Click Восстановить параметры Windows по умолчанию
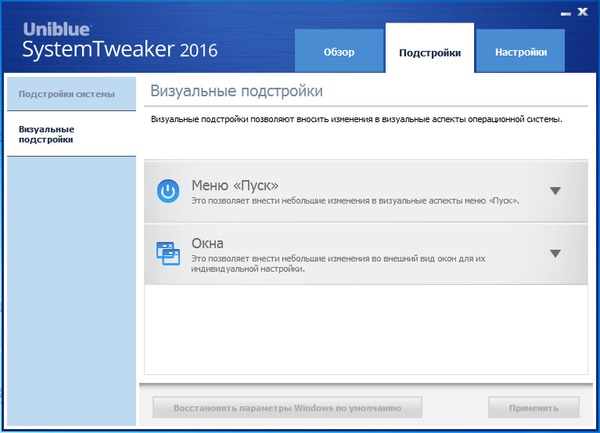The width and height of the screenshot is (600, 433). [287, 408]
